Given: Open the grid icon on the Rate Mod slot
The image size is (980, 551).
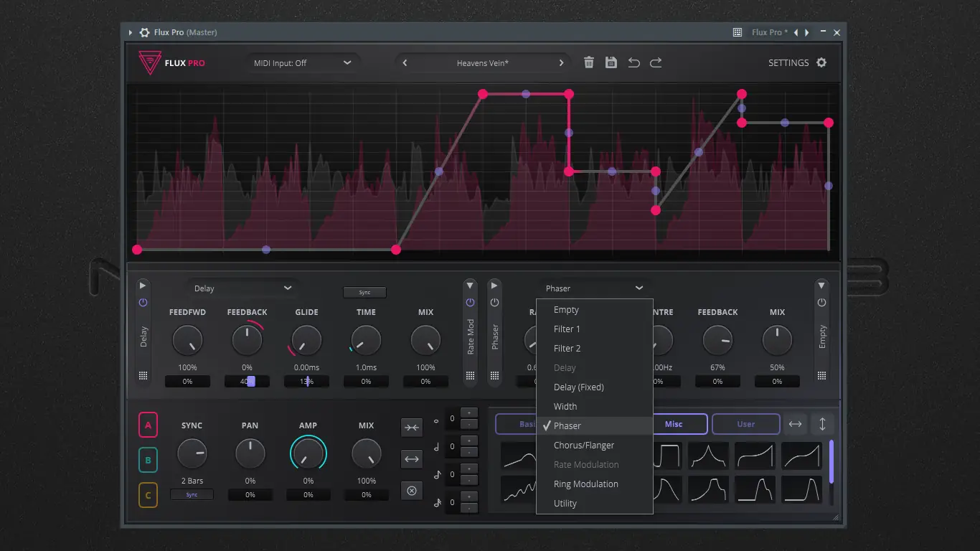Looking at the screenshot, I should pos(470,375).
